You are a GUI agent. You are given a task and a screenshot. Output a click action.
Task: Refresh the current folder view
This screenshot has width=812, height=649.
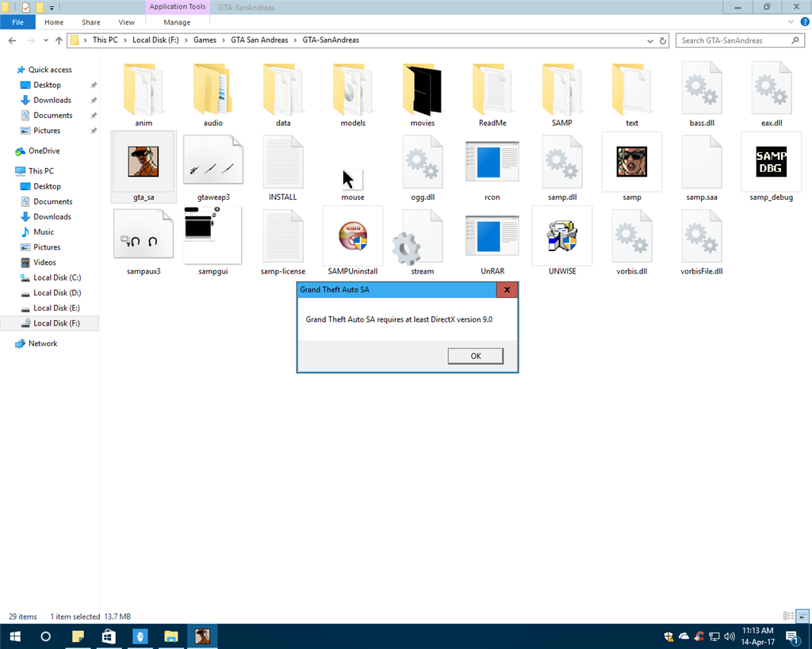coord(663,41)
